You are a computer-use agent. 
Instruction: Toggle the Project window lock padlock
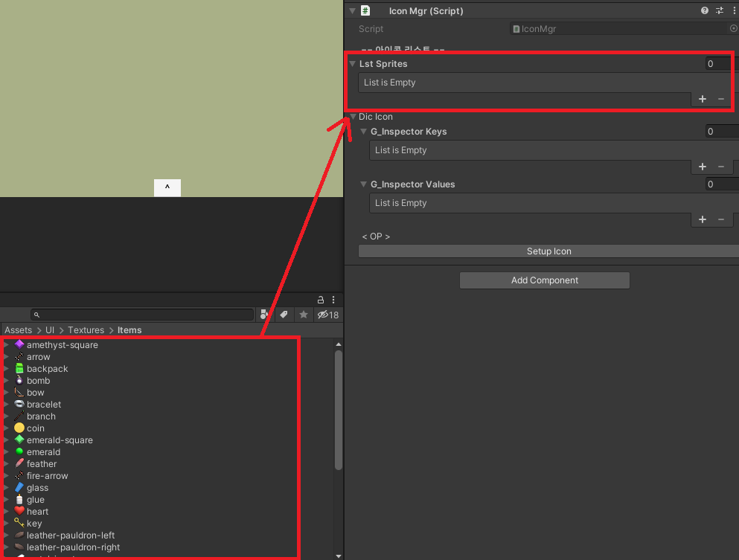pos(320,299)
